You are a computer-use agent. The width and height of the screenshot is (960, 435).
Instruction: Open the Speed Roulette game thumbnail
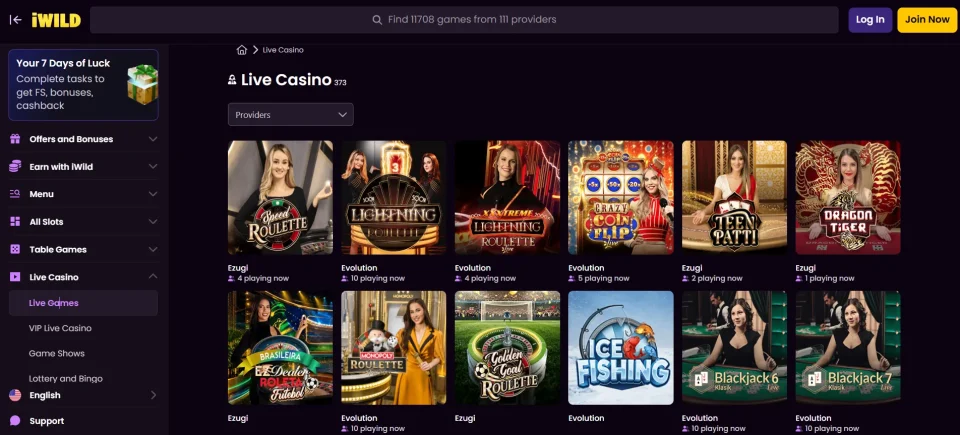click(x=280, y=197)
